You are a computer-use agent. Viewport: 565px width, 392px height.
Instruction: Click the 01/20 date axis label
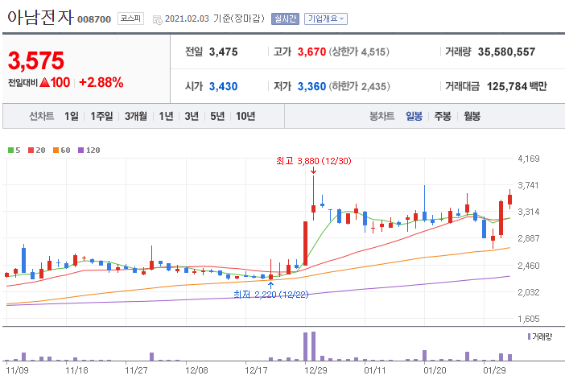click(435, 370)
